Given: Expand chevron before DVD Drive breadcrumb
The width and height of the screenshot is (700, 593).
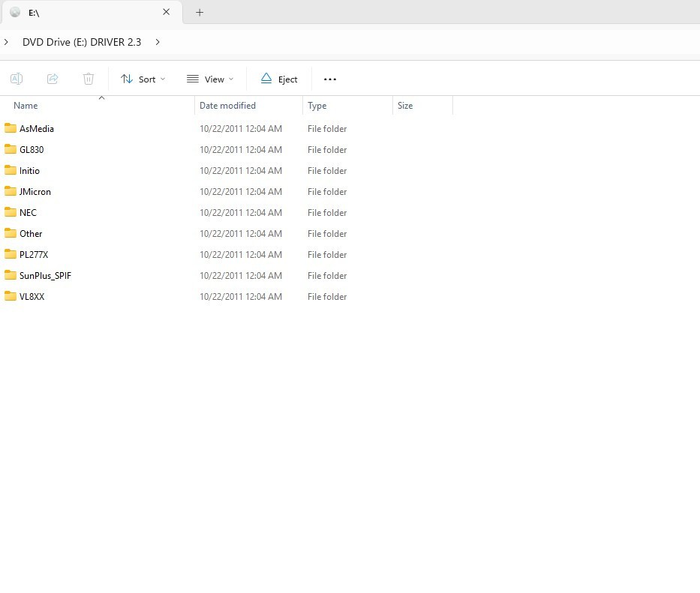Looking at the screenshot, I should pos(6,42).
